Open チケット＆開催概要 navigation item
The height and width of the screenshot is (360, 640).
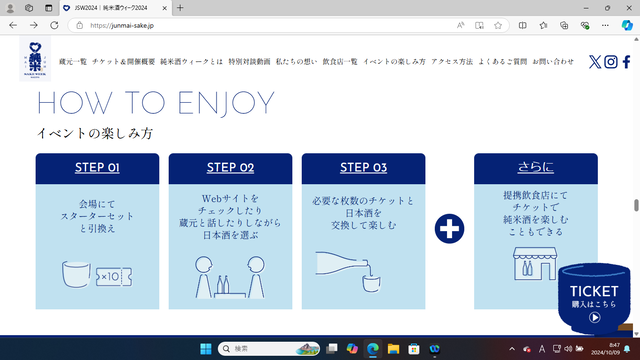(123, 62)
